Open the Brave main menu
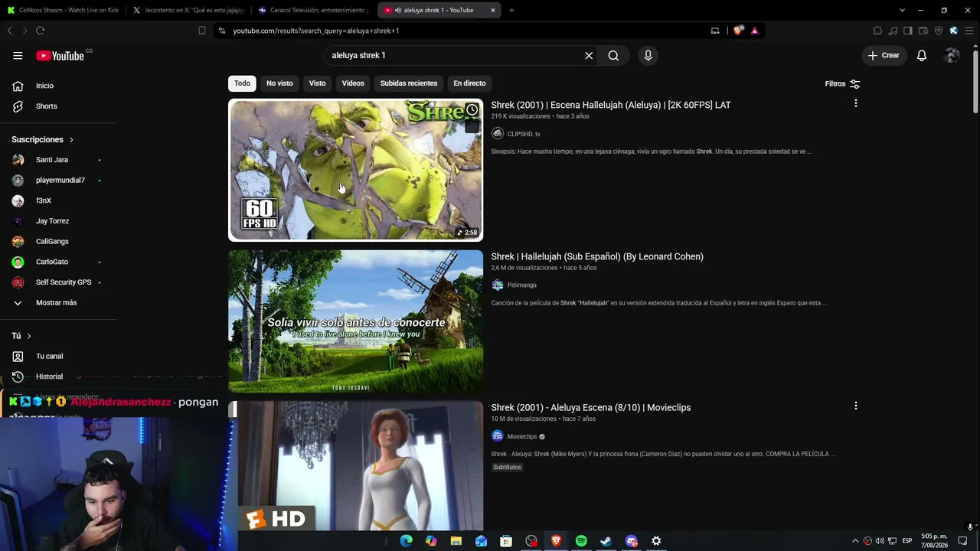This screenshot has height=551, width=980. (x=968, y=31)
